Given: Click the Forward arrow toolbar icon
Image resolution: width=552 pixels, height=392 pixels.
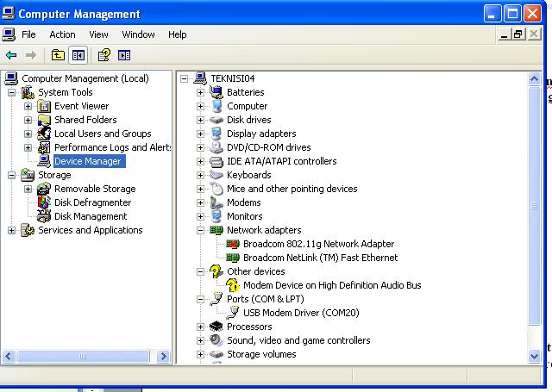Looking at the screenshot, I should (31, 55).
